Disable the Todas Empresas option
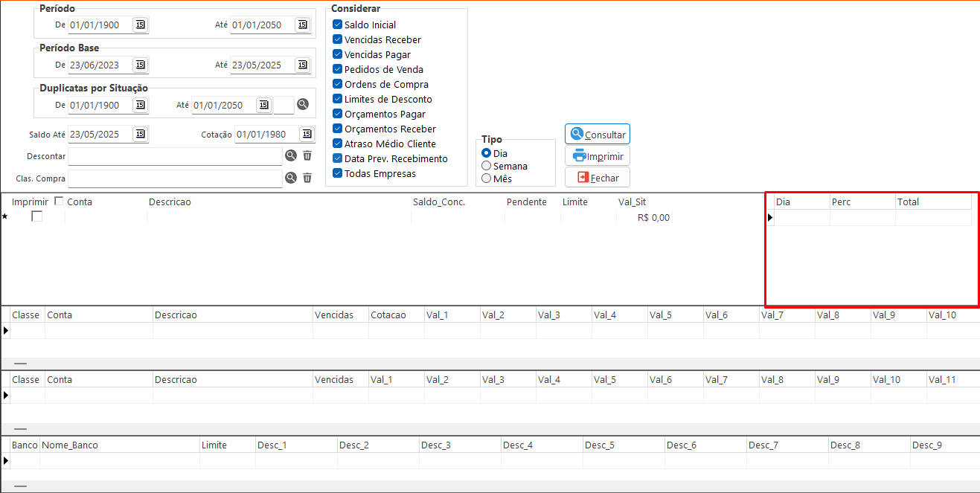The width and height of the screenshot is (980, 493). pos(337,173)
